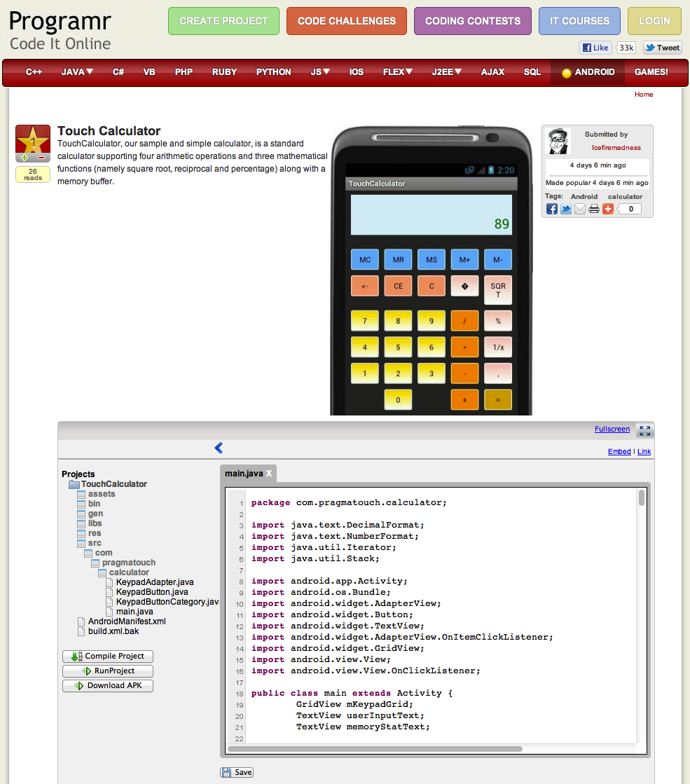Click the Android tag link

(584, 196)
